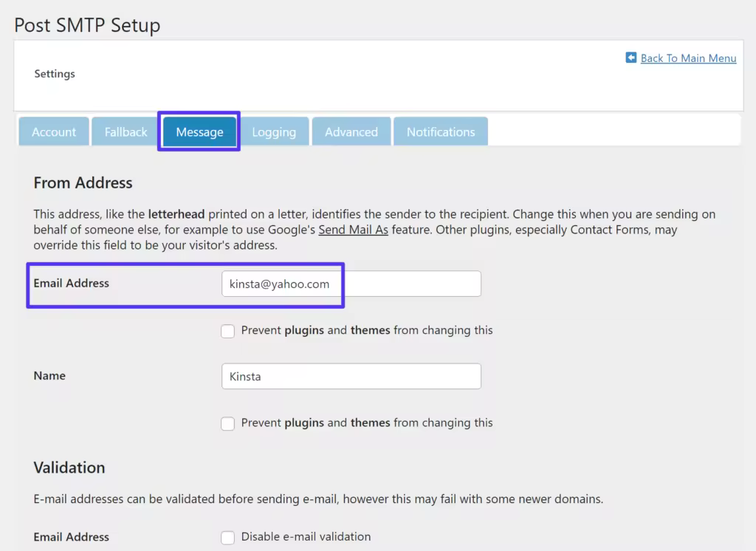Open the Back To Main Menu link
The image size is (756, 551).
(688, 58)
